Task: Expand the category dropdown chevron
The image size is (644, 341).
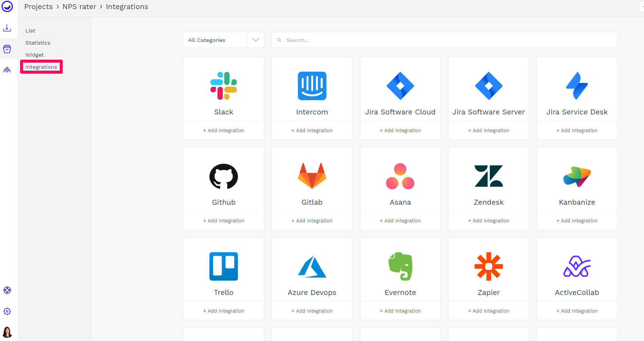Action: click(256, 40)
